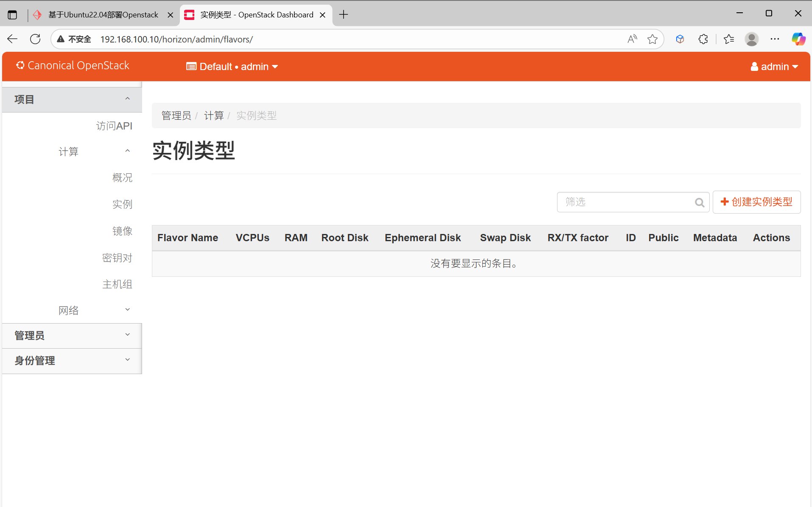812x507 pixels.
Task: Open 概况 in the sidebar
Action: pyautogui.click(x=122, y=177)
